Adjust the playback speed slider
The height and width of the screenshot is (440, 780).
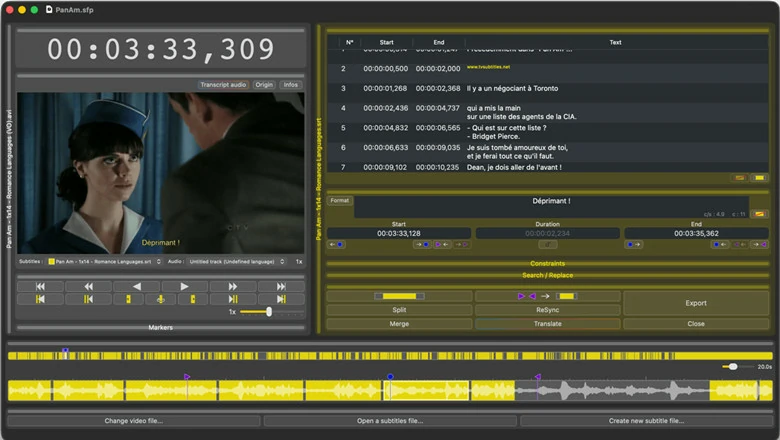269,312
